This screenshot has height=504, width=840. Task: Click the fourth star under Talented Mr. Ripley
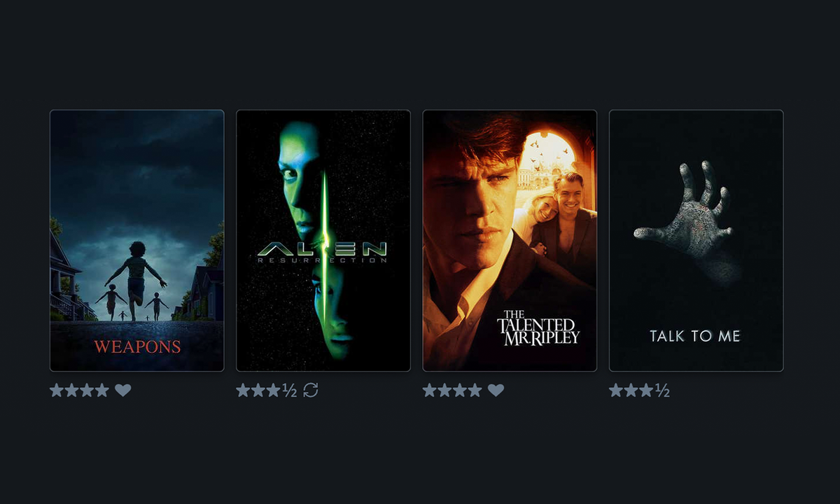tap(475, 390)
